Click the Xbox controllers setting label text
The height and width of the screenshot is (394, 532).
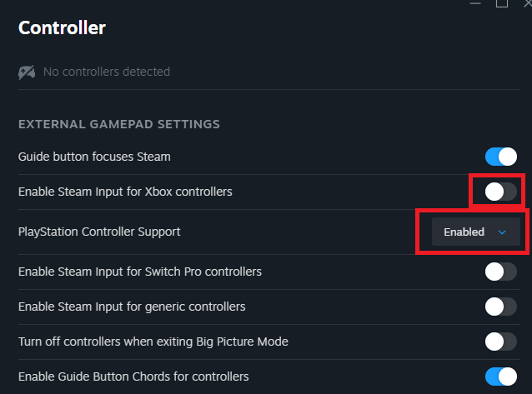125,192
